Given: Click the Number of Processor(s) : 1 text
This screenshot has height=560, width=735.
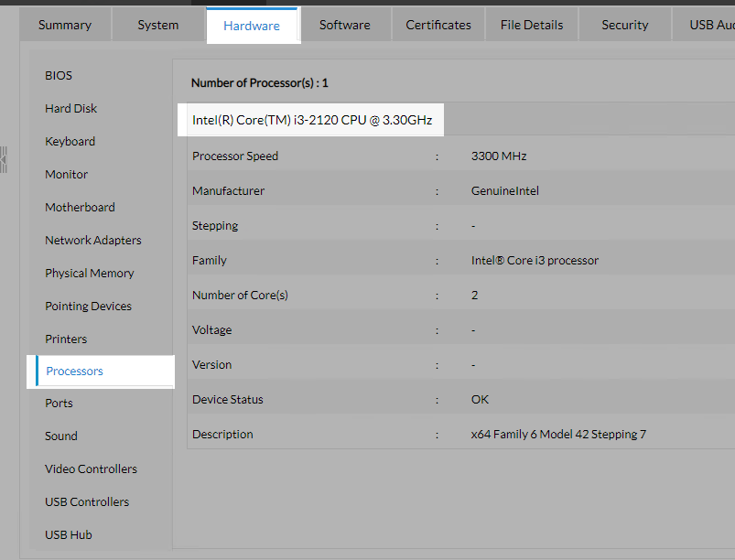Looking at the screenshot, I should [x=260, y=83].
